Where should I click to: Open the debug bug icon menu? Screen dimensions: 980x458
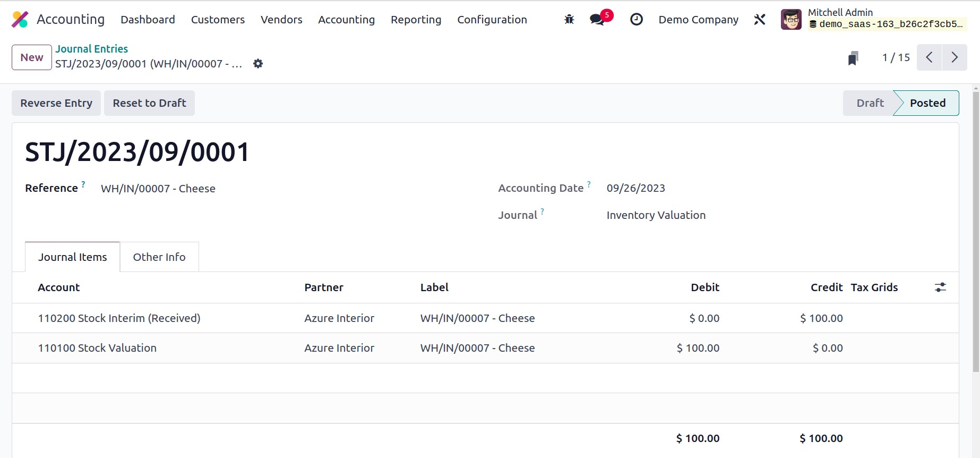(x=569, y=20)
